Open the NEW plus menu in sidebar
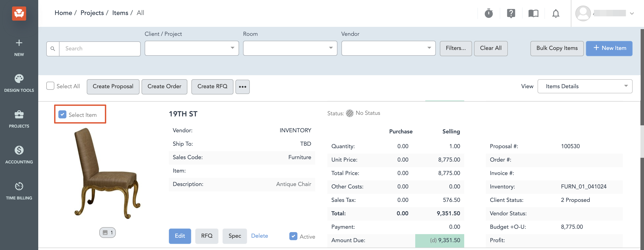 pyautogui.click(x=19, y=47)
